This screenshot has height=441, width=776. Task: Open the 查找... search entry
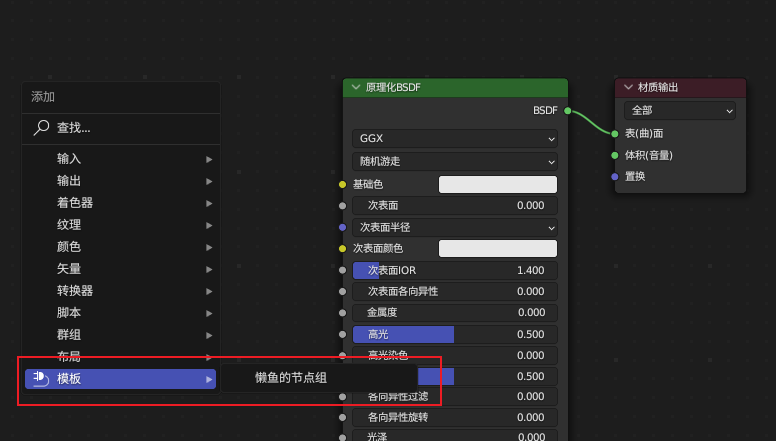pyautogui.click(x=121, y=128)
